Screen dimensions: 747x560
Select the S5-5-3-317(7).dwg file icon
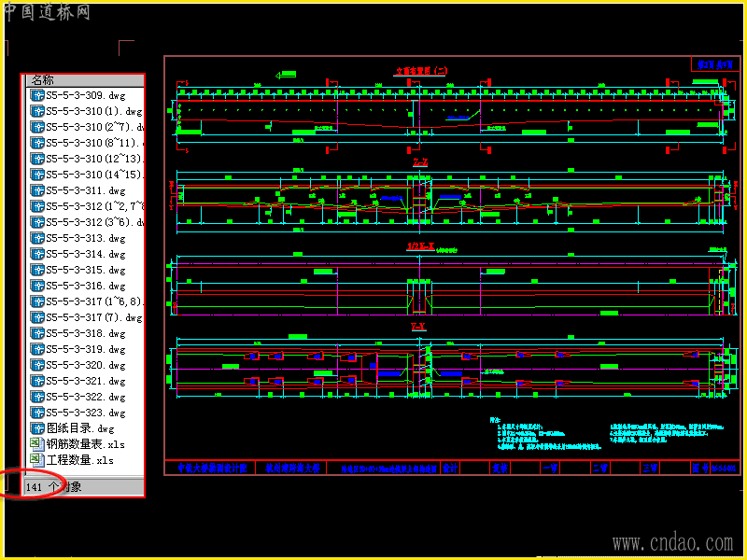pos(37,317)
